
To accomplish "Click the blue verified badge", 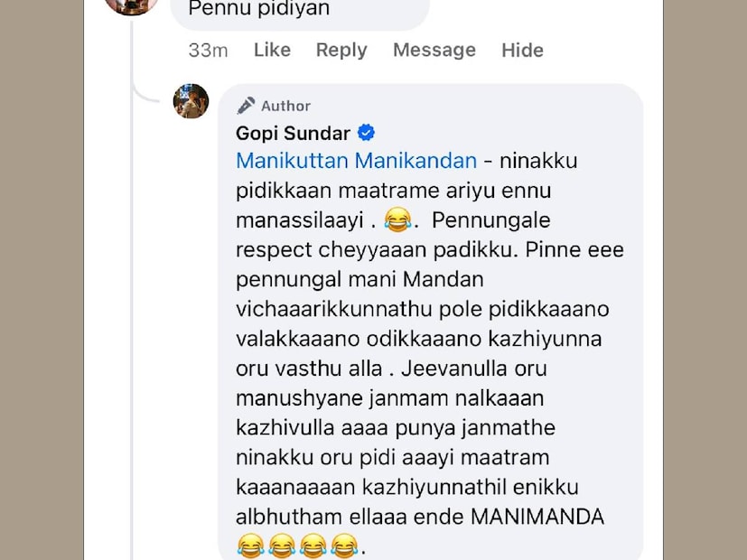I will pyautogui.click(x=366, y=134).
